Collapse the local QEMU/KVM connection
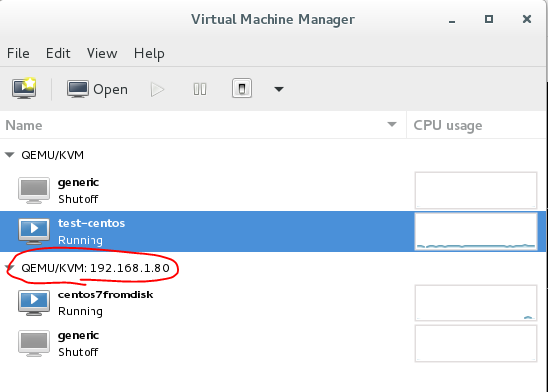This screenshot has height=392, width=548. [x=9, y=155]
